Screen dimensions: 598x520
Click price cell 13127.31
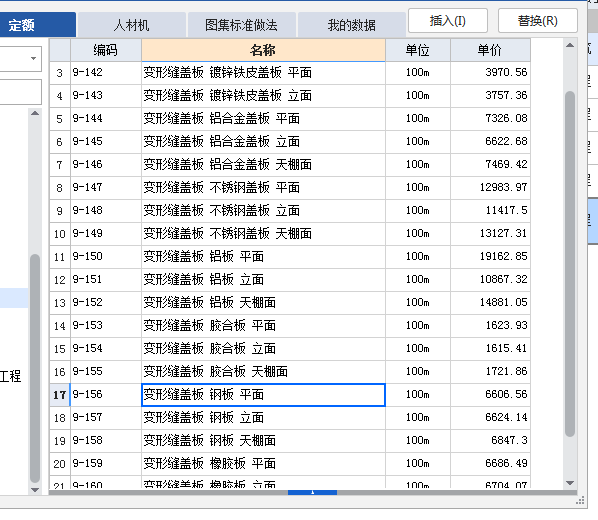490,233
